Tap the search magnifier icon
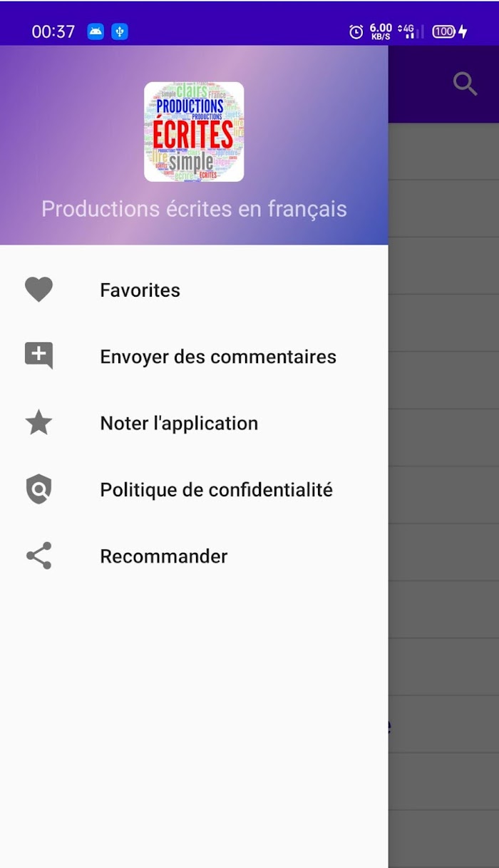Screen dimensions: 499x868 coord(465,84)
